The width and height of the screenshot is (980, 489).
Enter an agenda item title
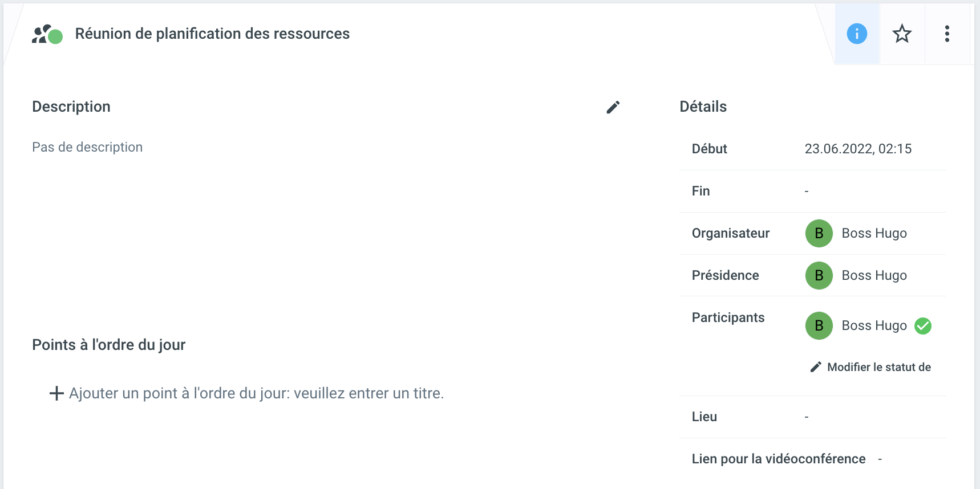point(256,393)
